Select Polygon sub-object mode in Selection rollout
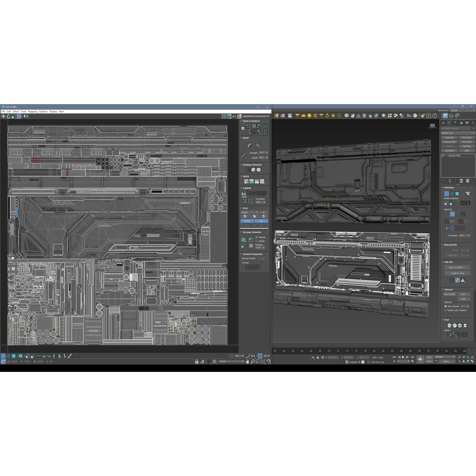The height and width of the screenshot is (476, 476). (x=457, y=194)
